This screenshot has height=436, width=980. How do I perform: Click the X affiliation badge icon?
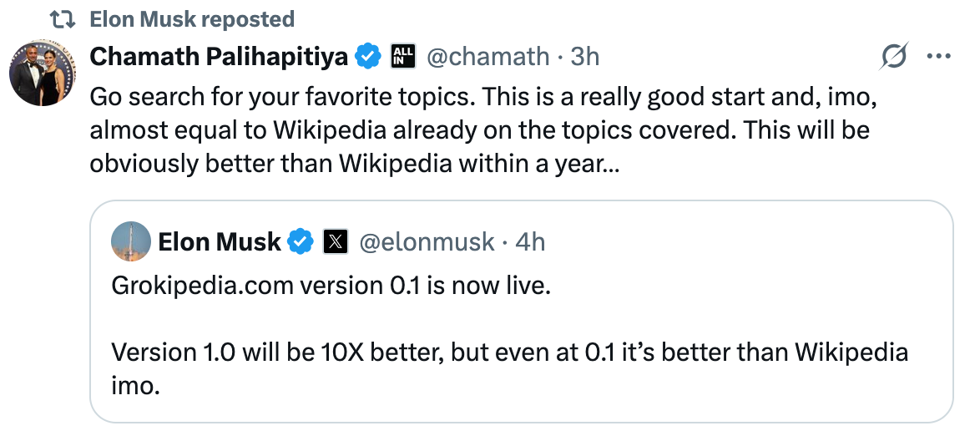(335, 242)
